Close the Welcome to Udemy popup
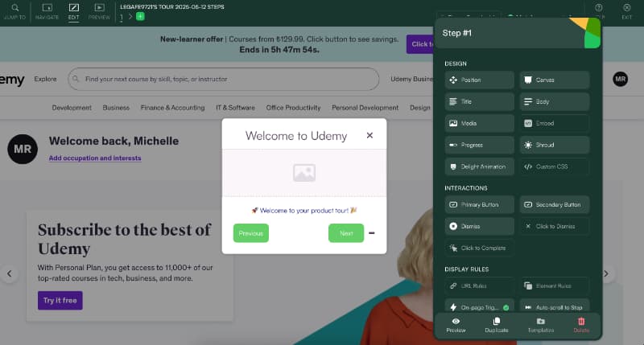Image resolution: width=644 pixels, height=345 pixels. click(x=369, y=135)
